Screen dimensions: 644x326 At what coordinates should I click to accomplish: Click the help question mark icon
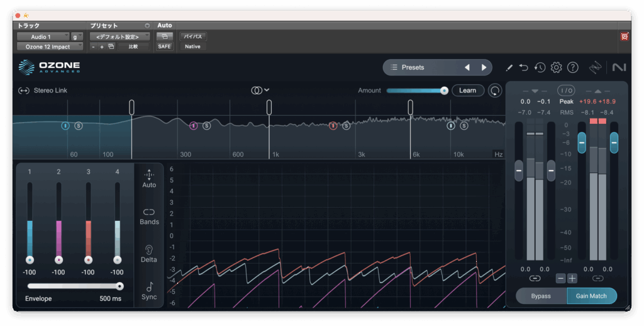[572, 67]
